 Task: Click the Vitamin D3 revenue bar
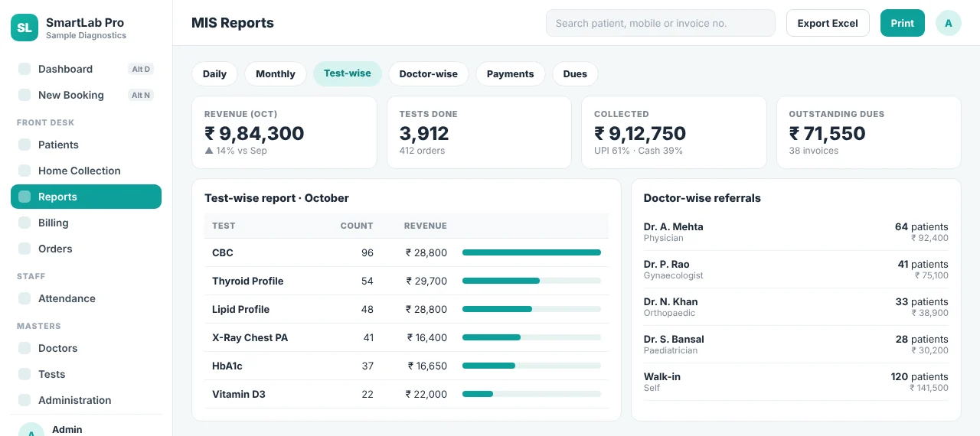(531, 394)
